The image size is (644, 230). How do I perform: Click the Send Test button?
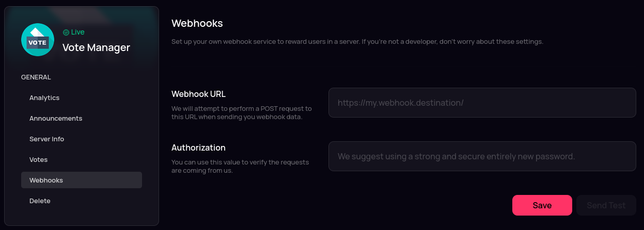pyautogui.click(x=606, y=205)
